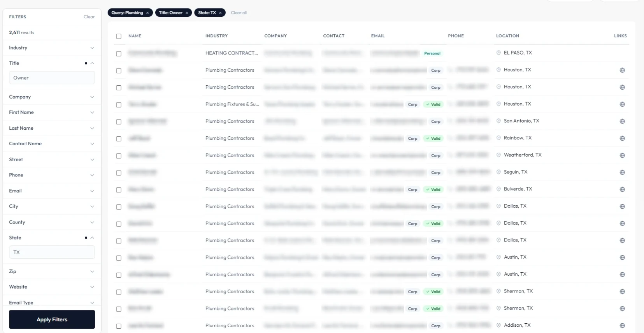644x333 pixels.
Task: Expand the Email filter
Action: coord(52,191)
